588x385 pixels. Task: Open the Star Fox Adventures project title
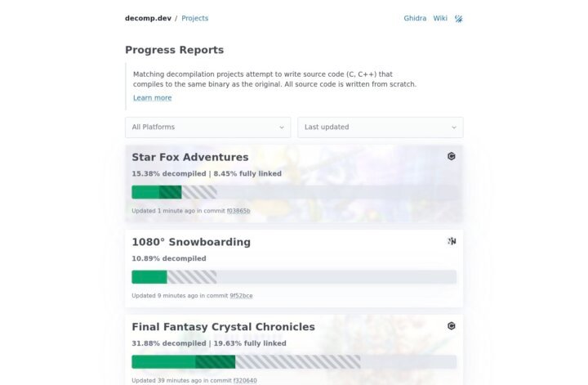(x=190, y=157)
